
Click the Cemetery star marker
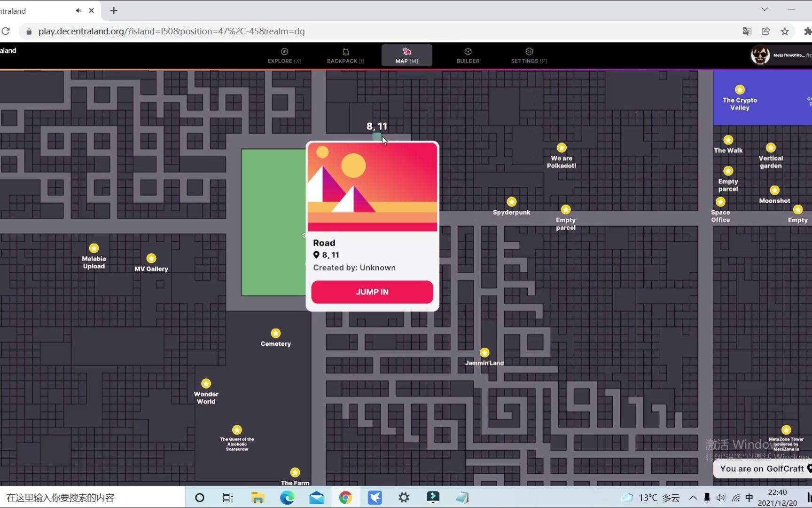pyautogui.click(x=276, y=333)
